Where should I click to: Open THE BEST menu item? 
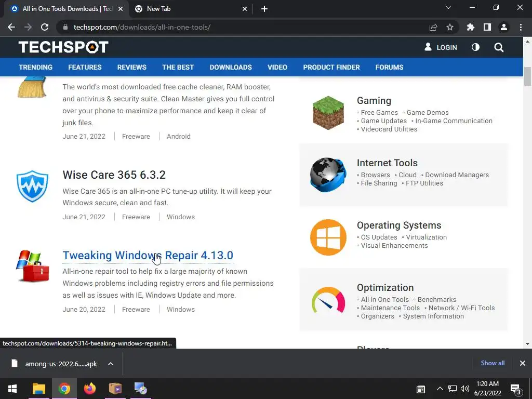pyautogui.click(x=178, y=67)
